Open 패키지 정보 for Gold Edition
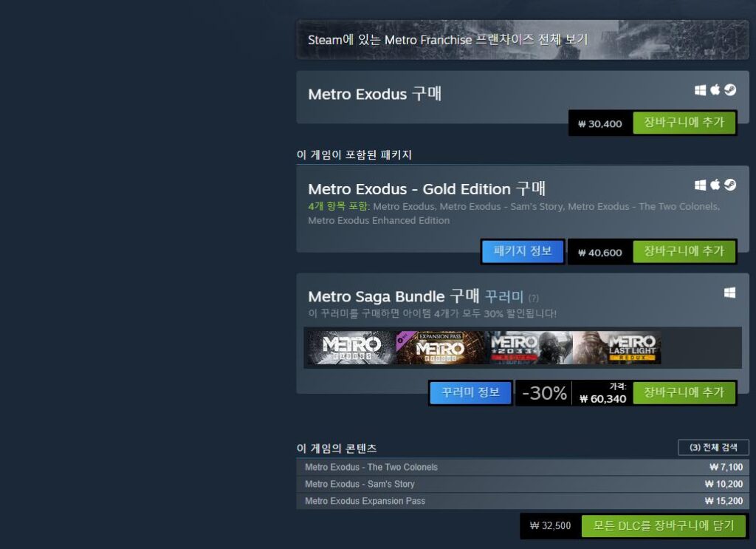This screenshot has width=756, height=549. click(x=523, y=251)
